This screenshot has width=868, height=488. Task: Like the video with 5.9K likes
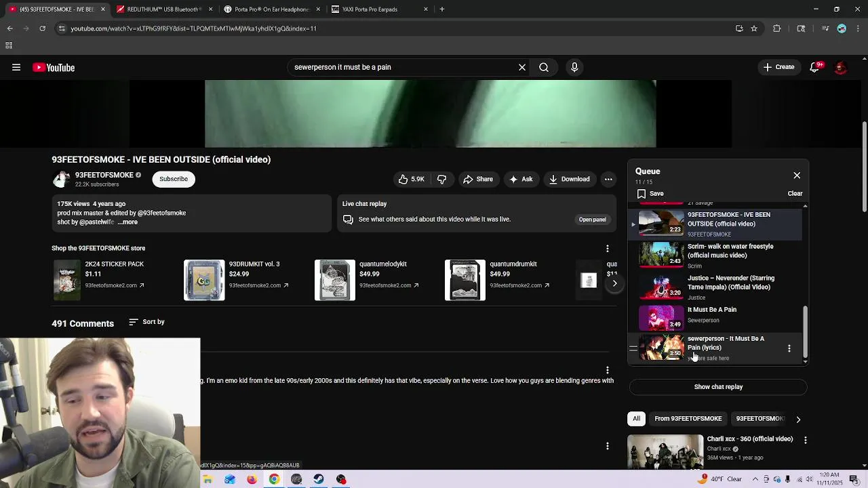(412, 179)
